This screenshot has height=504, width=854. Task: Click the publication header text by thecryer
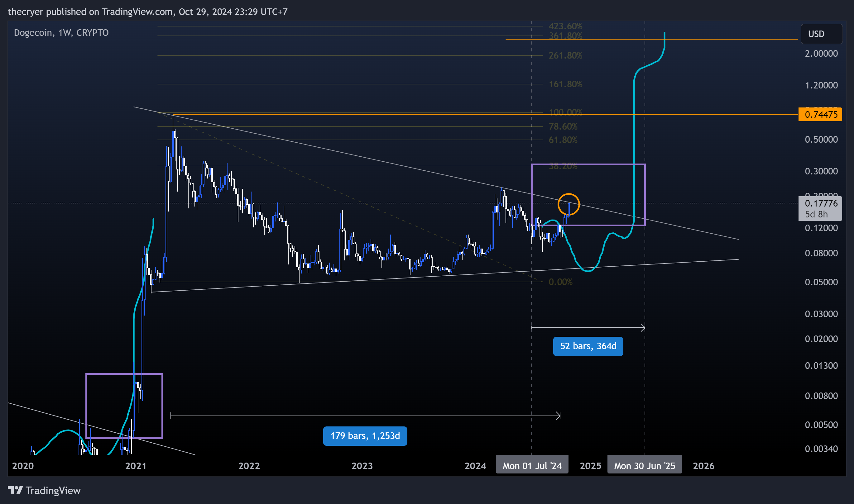[147, 12]
